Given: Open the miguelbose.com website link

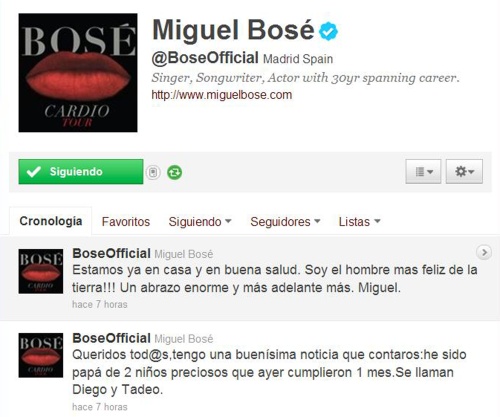Looking at the screenshot, I should click(222, 95).
